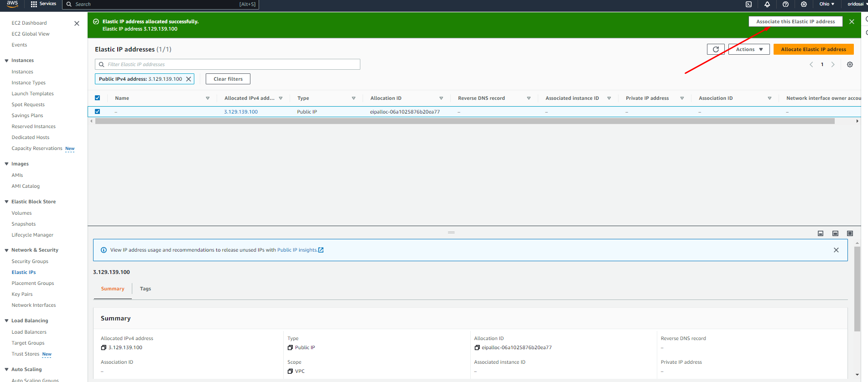Click the horizontal table scrollbar
Screen dimensions: 868x382
pyautogui.click(x=465, y=121)
